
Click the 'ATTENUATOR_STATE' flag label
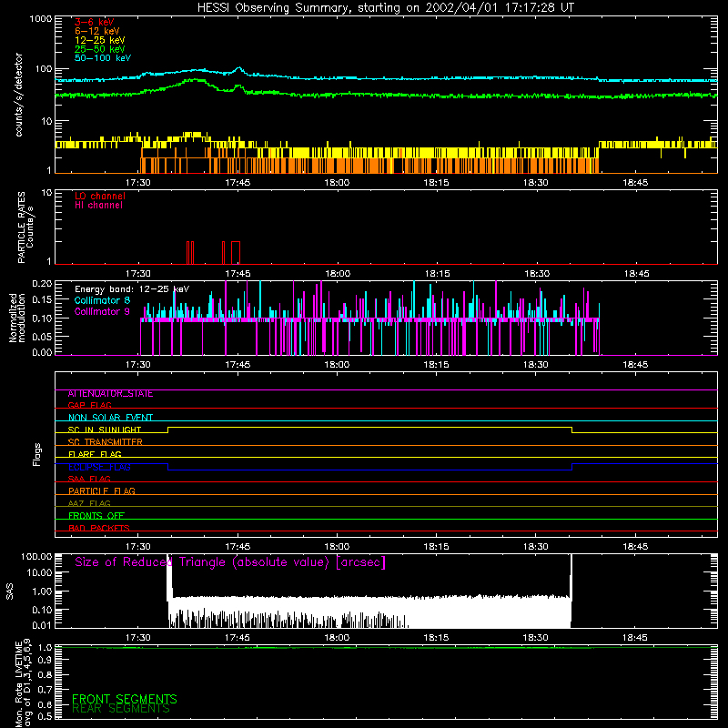click(110, 394)
